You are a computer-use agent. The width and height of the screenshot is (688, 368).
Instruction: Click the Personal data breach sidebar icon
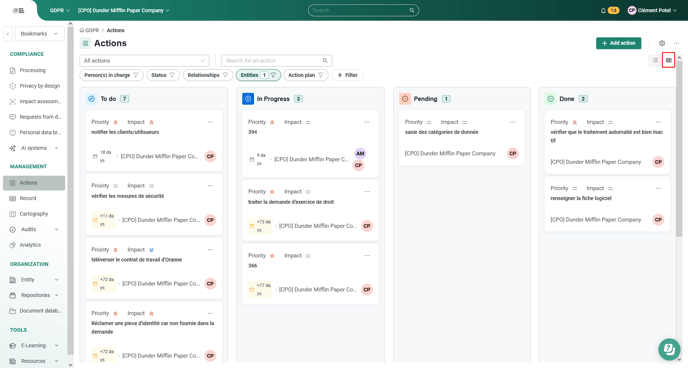(12, 132)
